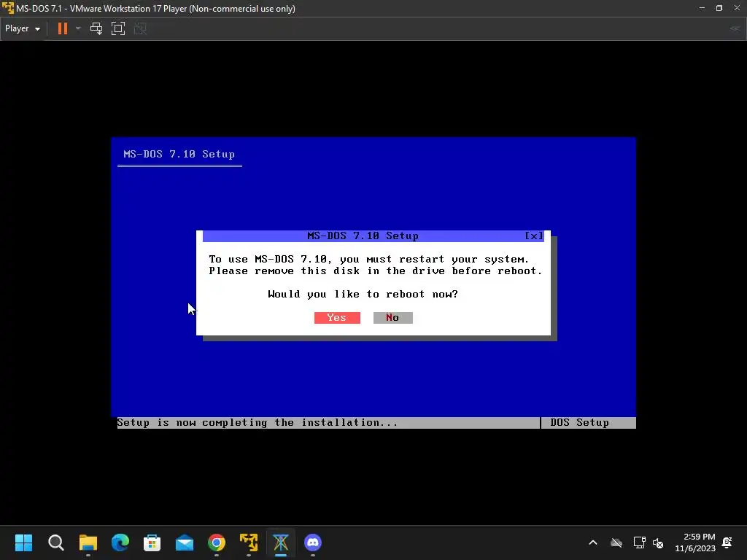The height and width of the screenshot is (560, 747).
Task: Launch Google Chrome
Action: (216, 542)
